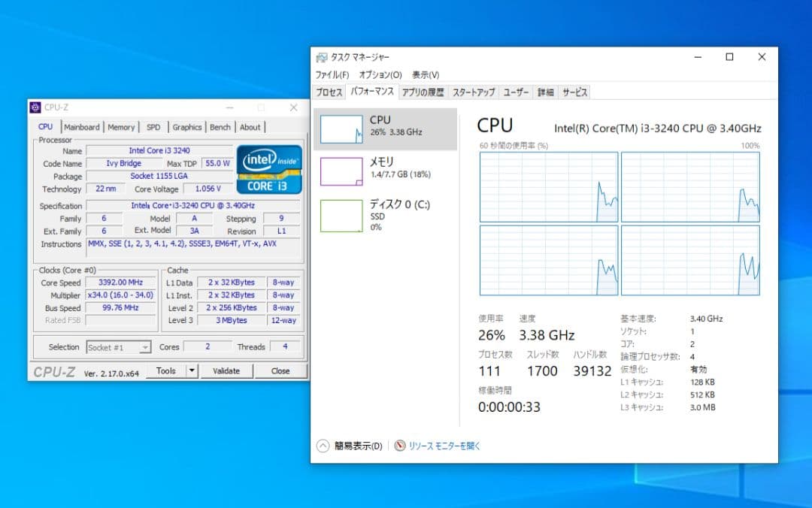Switch to the プロセス tab
Screen dimensions: 812x508
click(329, 92)
